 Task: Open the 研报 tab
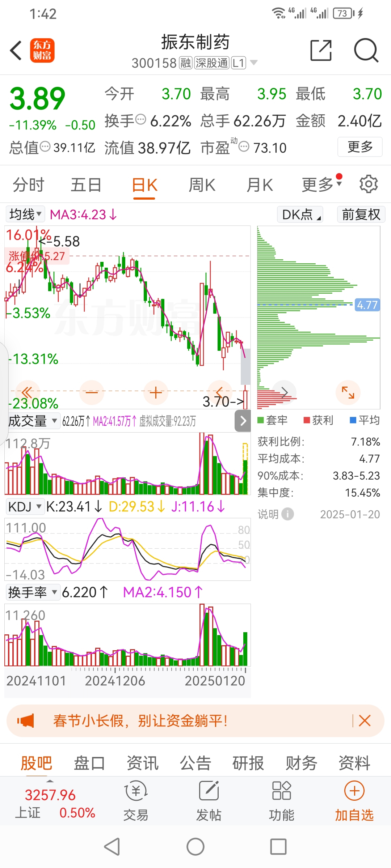point(248,763)
